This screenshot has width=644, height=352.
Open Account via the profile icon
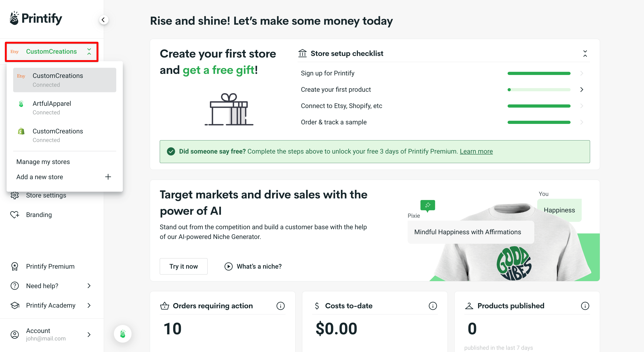click(x=15, y=334)
